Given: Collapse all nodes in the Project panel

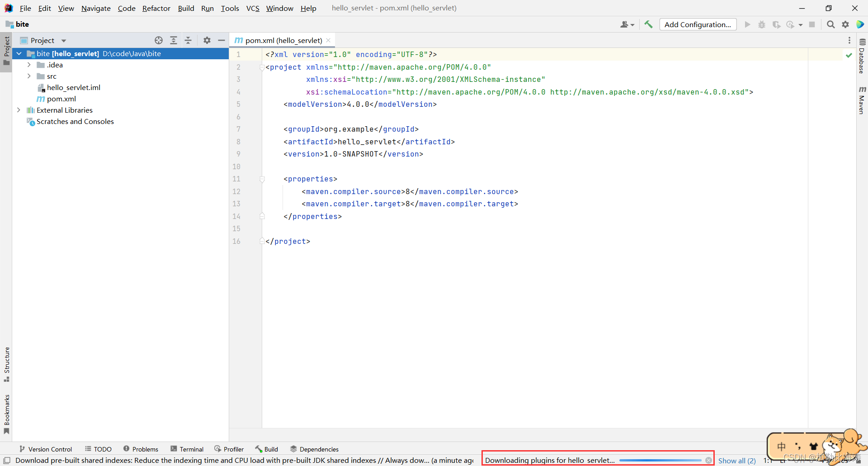Looking at the screenshot, I should (x=189, y=40).
